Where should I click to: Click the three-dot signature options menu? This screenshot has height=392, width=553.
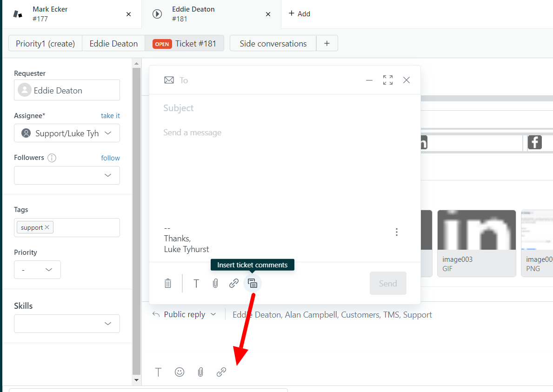[396, 232]
